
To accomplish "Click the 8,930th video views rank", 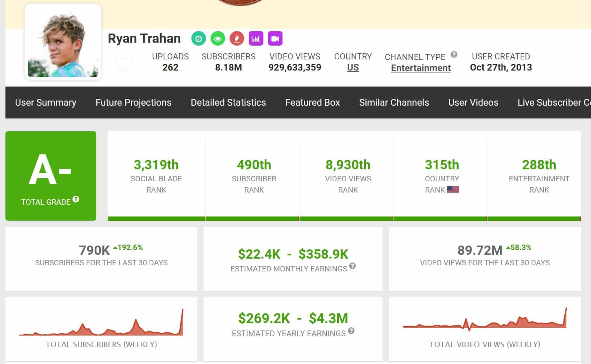I will tap(348, 165).
